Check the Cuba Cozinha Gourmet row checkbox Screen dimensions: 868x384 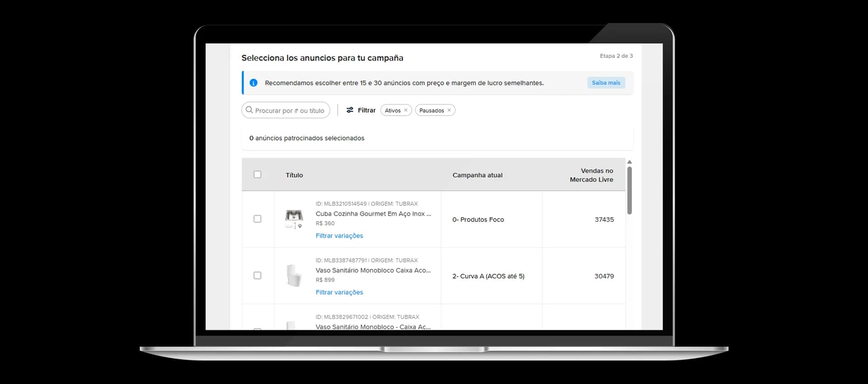click(x=257, y=219)
